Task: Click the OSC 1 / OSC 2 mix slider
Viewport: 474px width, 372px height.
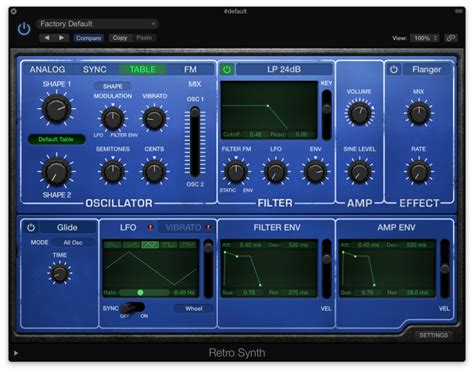Action: pyautogui.click(x=195, y=142)
